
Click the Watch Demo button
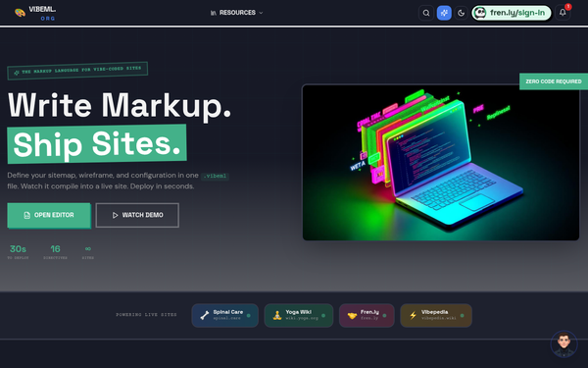(137, 215)
